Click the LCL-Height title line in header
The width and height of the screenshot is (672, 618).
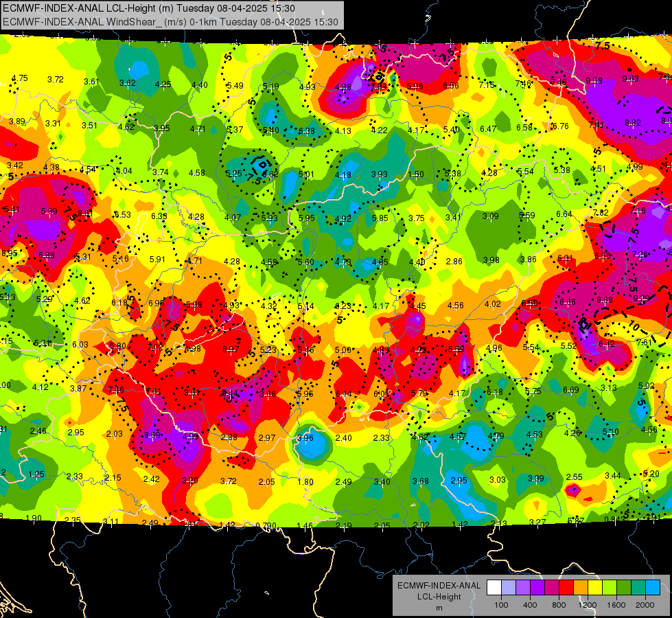point(149,8)
